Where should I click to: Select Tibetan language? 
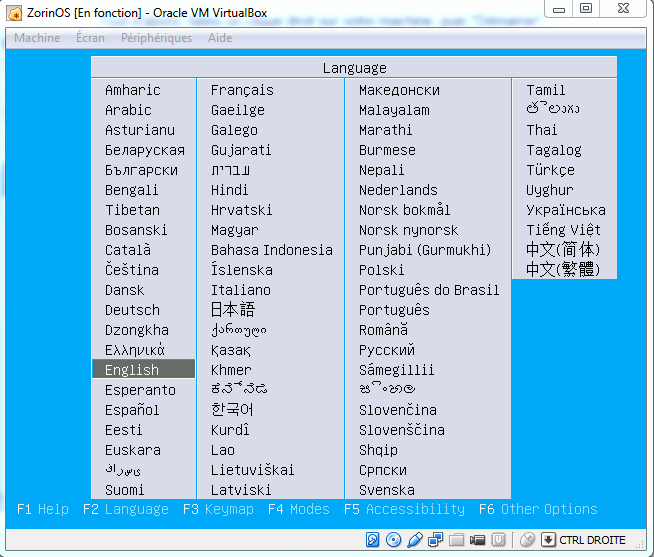tap(132, 210)
